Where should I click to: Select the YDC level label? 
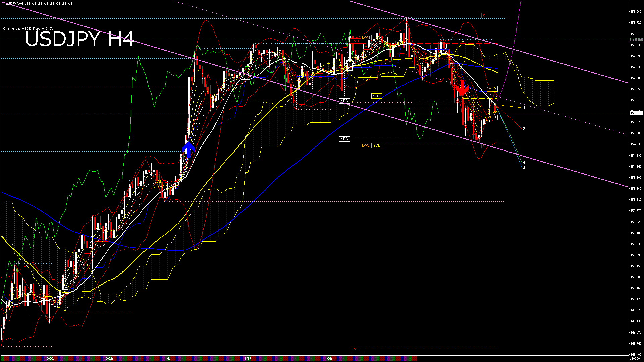344,101
